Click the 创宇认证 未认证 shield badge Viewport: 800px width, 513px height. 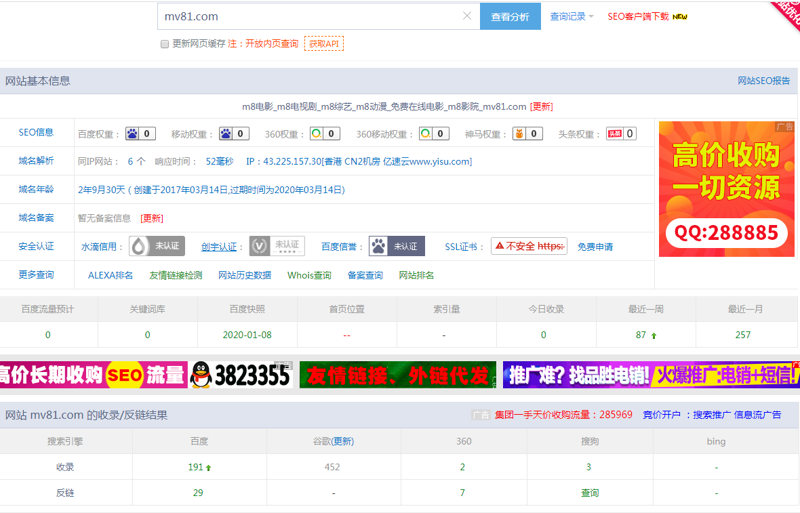[x=277, y=246]
